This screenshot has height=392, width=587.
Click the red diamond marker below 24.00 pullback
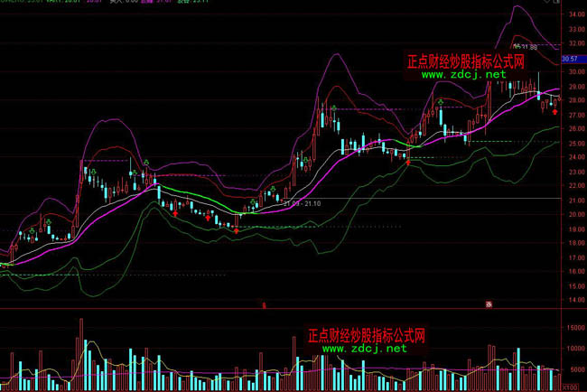click(407, 163)
